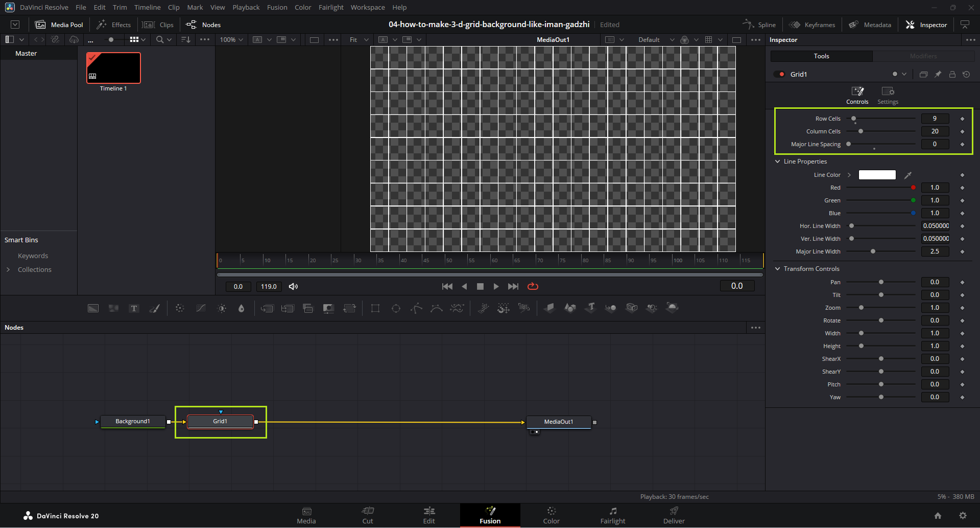The width and height of the screenshot is (980, 528).
Task: Open the Keyframes panel
Action: coord(812,25)
